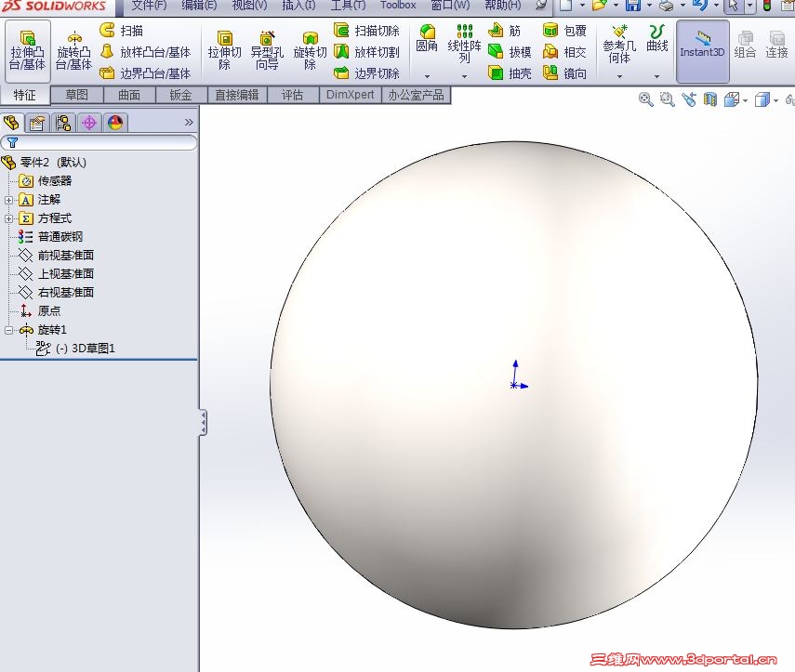Open the PropertyManager panel tab
Image resolution: width=795 pixels, height=672 pixels.
[37, 123]
